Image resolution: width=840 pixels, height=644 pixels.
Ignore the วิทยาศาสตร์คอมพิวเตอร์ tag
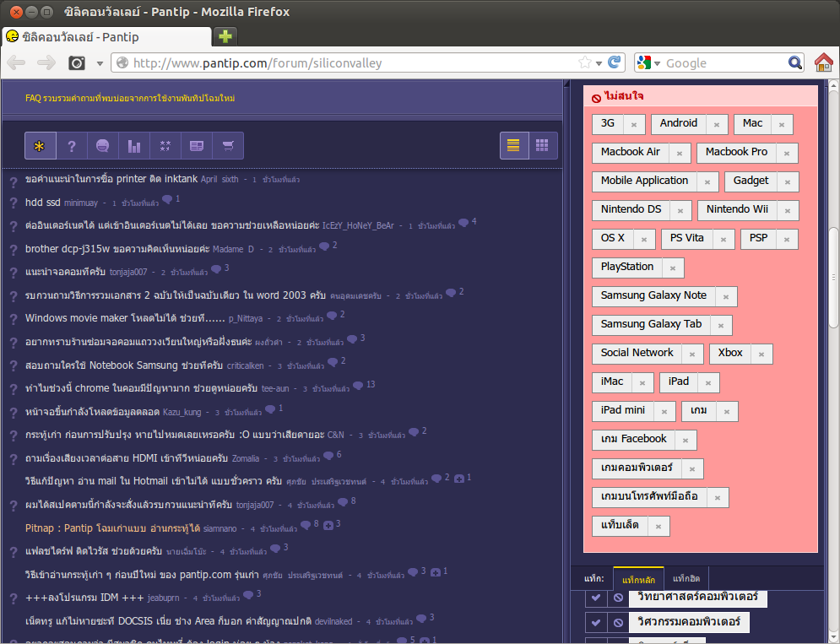[x=618, y=598]
